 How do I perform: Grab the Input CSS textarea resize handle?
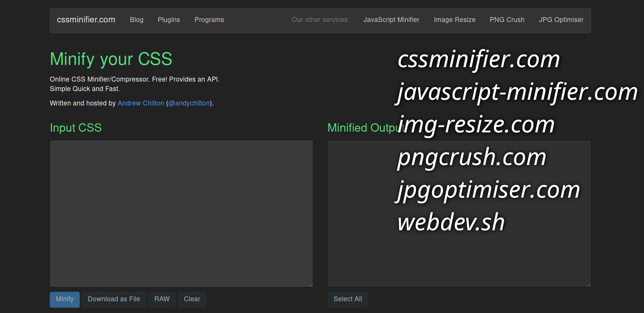(x=310, y=284)
